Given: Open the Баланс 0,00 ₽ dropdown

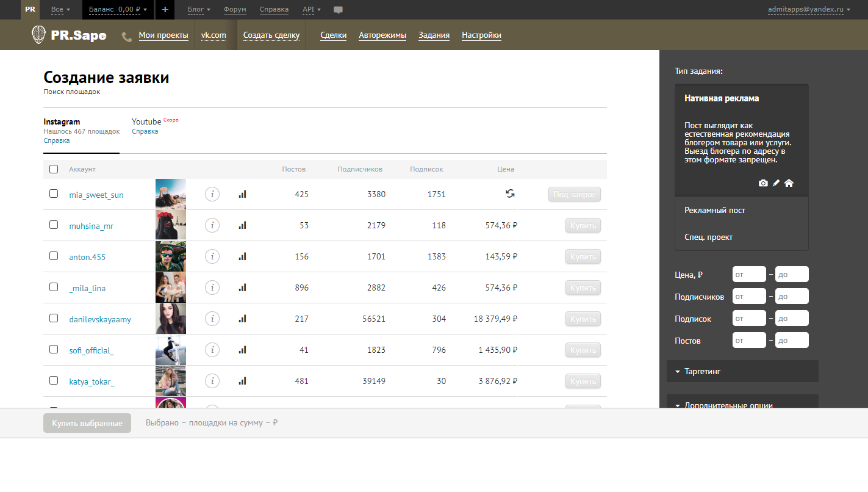Looking at the screenshot, I should tap(118, 10).
